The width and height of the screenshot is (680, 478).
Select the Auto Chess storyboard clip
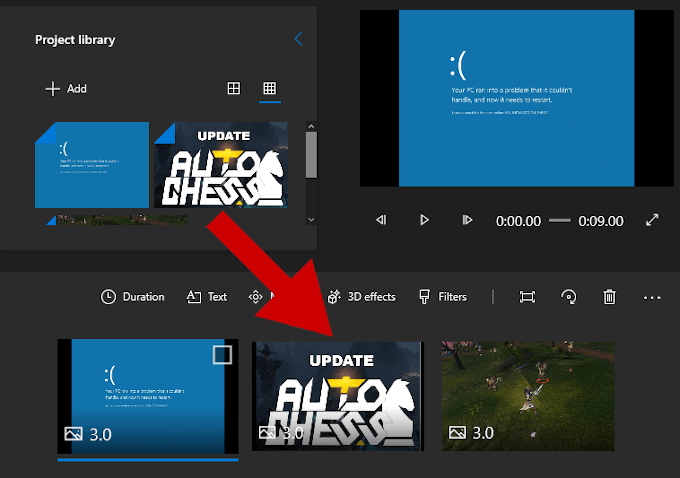click(x=338, y=396)
